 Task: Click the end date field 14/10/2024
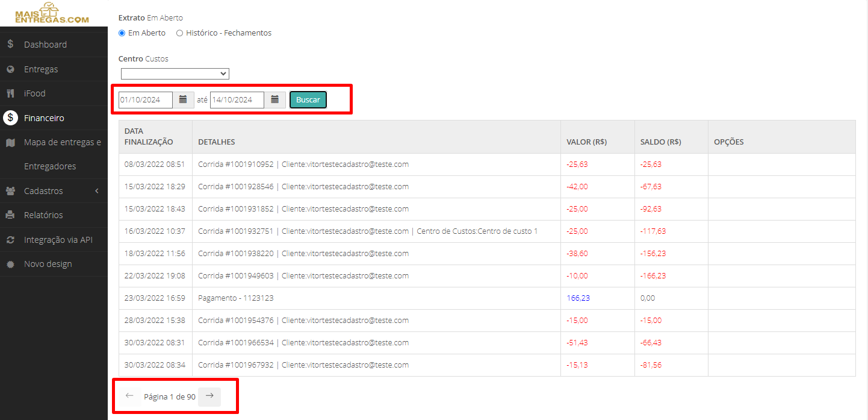[237, 99]
